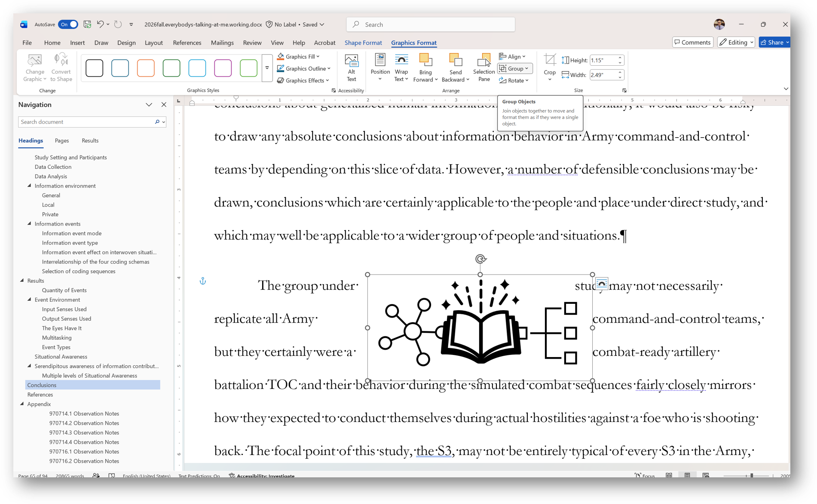Image resolution: width=817 pixels, height=504 pixels.
Task: Toggle the AutoSave switch
Action: (x=68, y=24)
